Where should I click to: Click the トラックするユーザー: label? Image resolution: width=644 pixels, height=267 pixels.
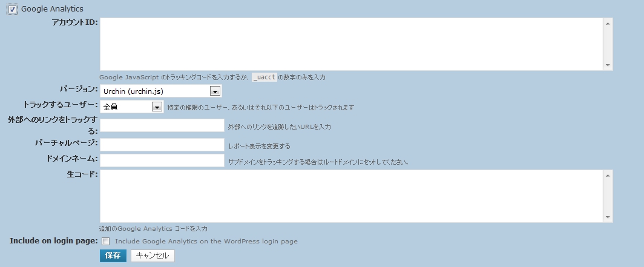click(61, 104)
